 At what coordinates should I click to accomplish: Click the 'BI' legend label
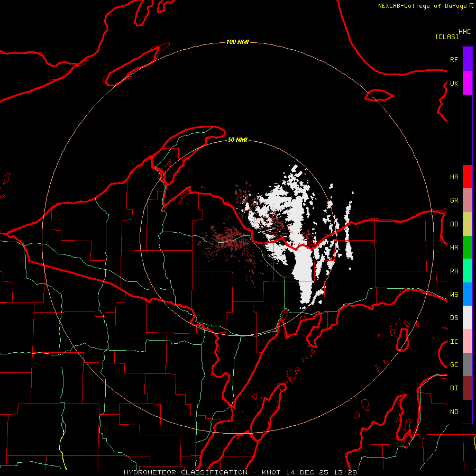454,388
